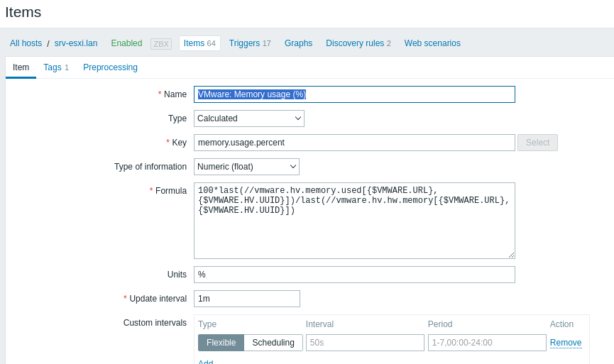Open the Triggers 17 link
The image size is (614, 364).
click(250, 43)
